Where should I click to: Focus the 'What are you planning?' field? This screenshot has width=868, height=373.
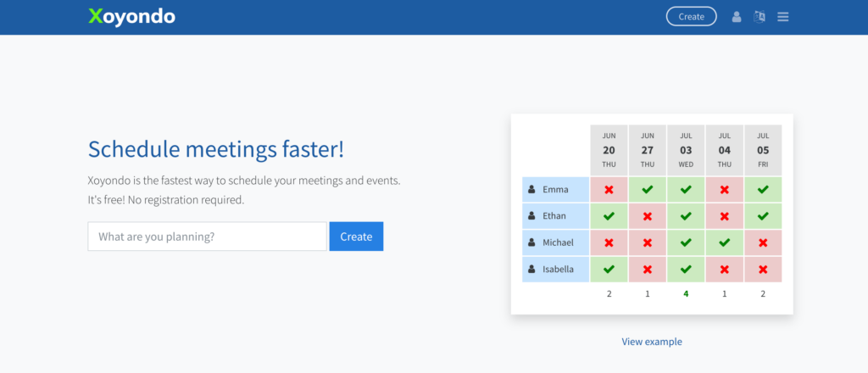coord(207,237)
